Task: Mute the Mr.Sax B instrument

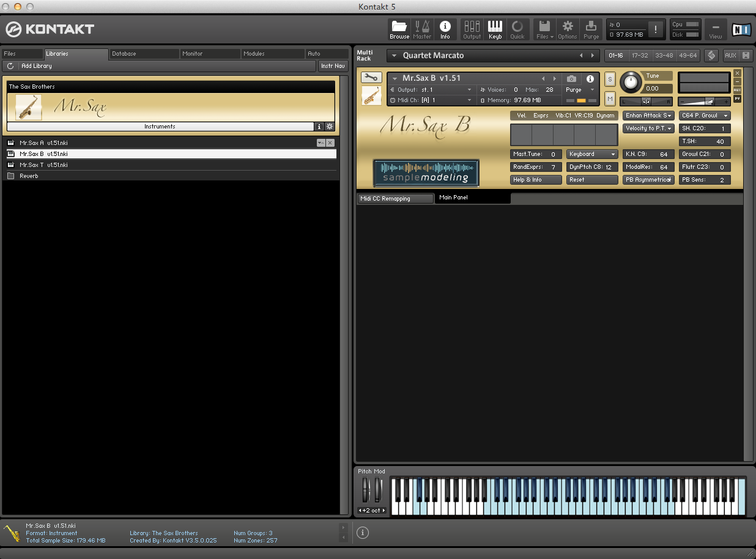Action: pos(610,98)
